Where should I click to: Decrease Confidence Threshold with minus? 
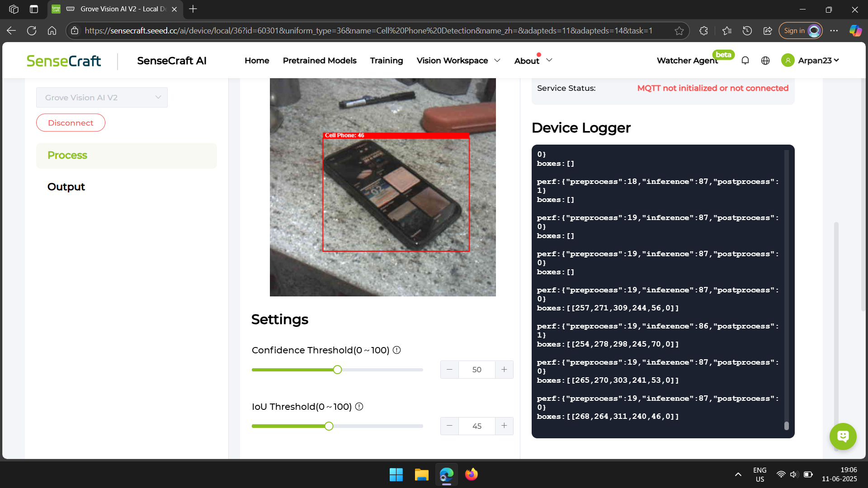tap(449, 370)
